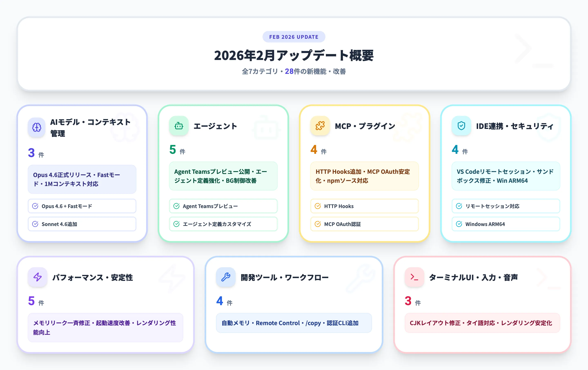The image size is (588, 370).
Task: Select the FEB 2026 UPDATE badge
Action: (294, 37)
